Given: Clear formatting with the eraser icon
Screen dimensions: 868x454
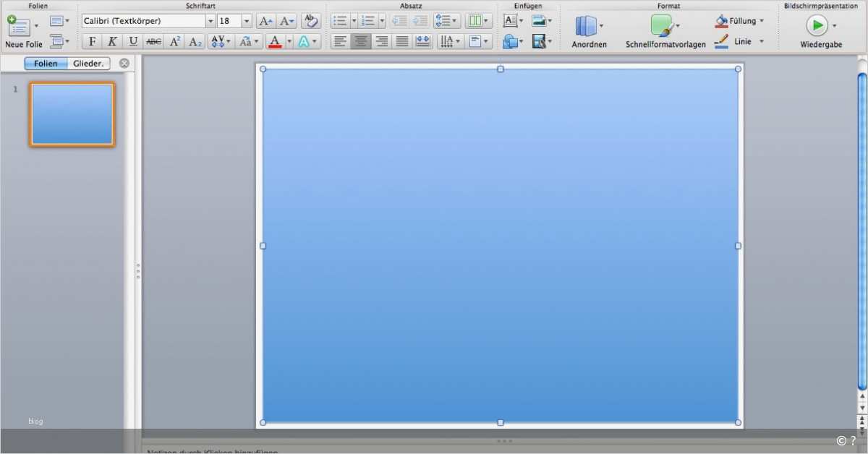Looking at the screenshot, I should pyautogui.click(x=310, y=21).
